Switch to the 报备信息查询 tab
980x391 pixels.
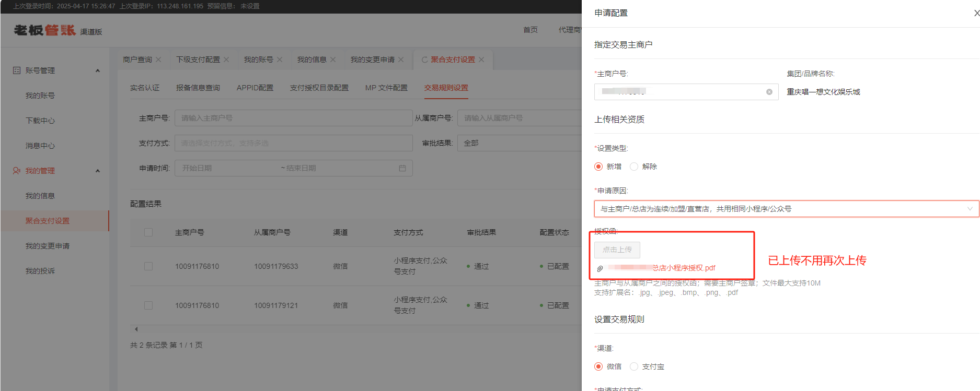(x=198, y=88)
